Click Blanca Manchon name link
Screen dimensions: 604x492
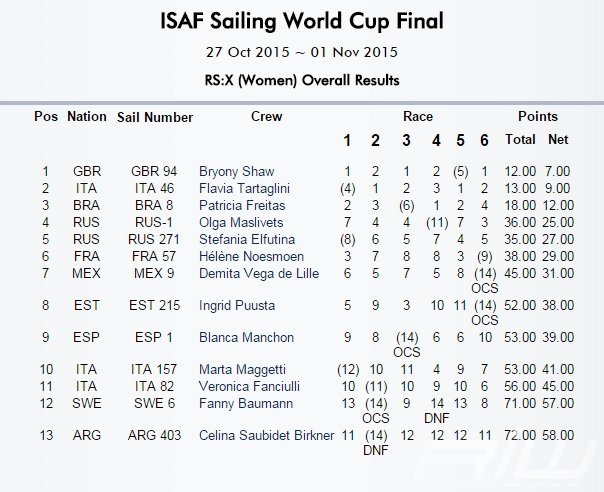click(x=246, y=338)
